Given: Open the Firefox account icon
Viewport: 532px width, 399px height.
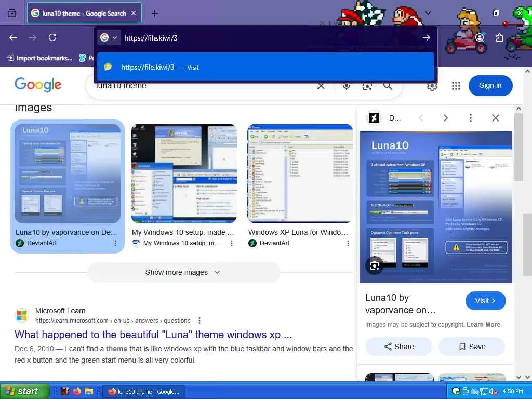Looking at the screenshot, I should click(x=480, y=37).
